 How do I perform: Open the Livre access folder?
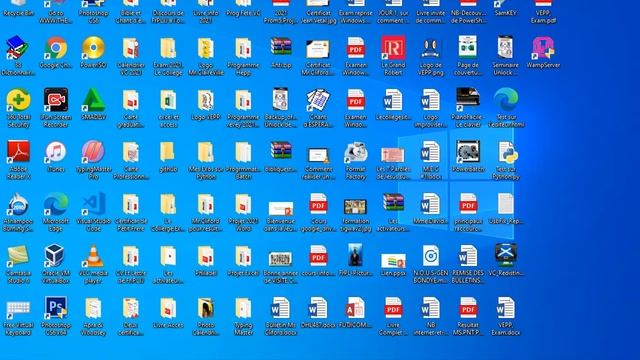[x=168, y=308]
